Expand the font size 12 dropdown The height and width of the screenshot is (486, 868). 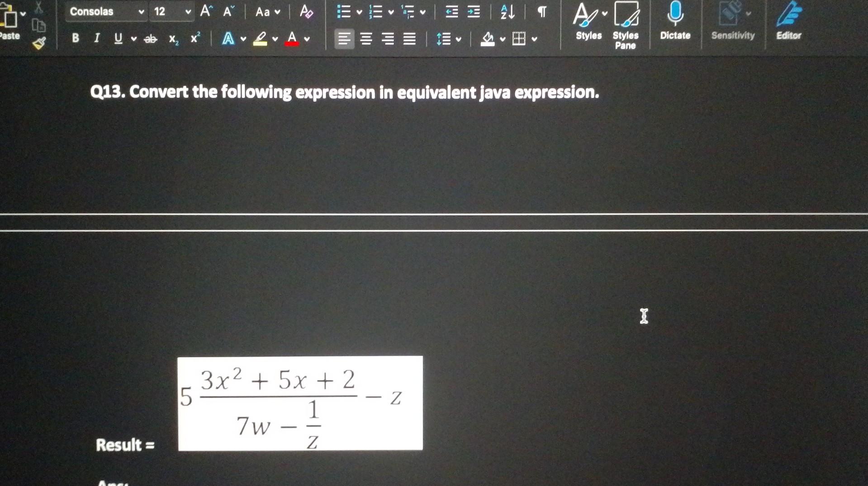tap(189, 12)
